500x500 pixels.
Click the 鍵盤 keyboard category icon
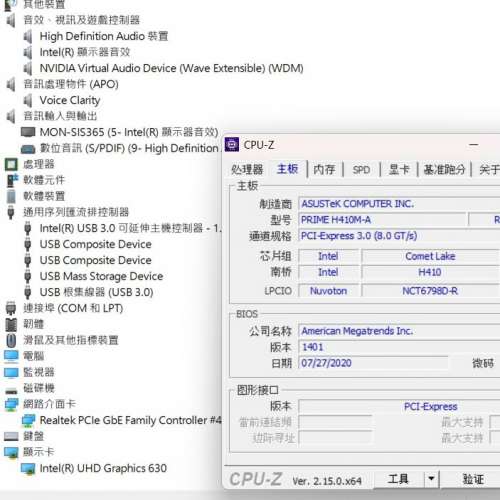(11, 436)
